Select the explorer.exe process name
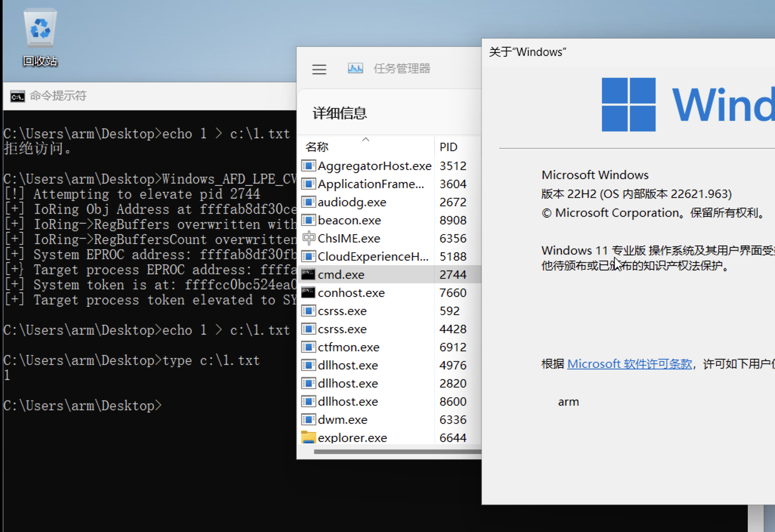This screenshot has width=775, height=532. (352, 438)
